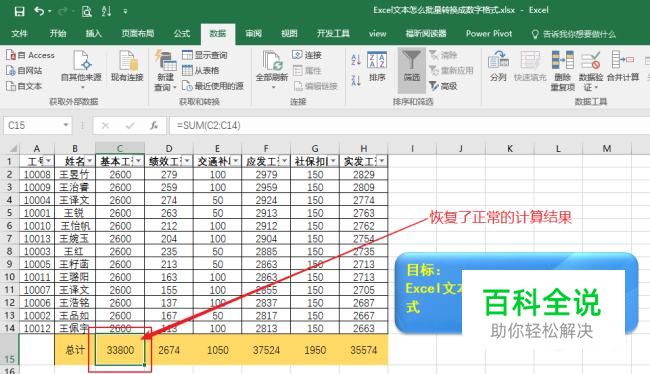650x374 pixels.
Task: Click the 告诉我你想要做什么 search box
Action: click(574, 34)
